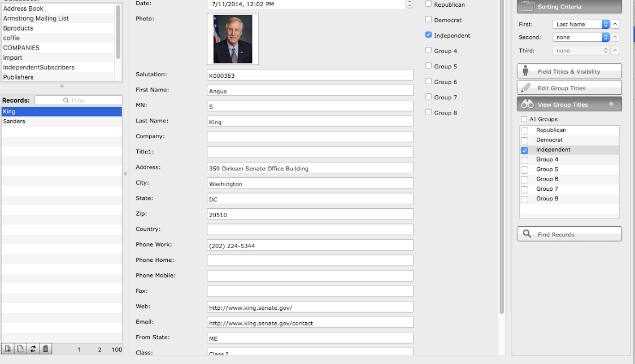
Task: Tick the All Groups checkbox
Action: click(x=524, y=119)
